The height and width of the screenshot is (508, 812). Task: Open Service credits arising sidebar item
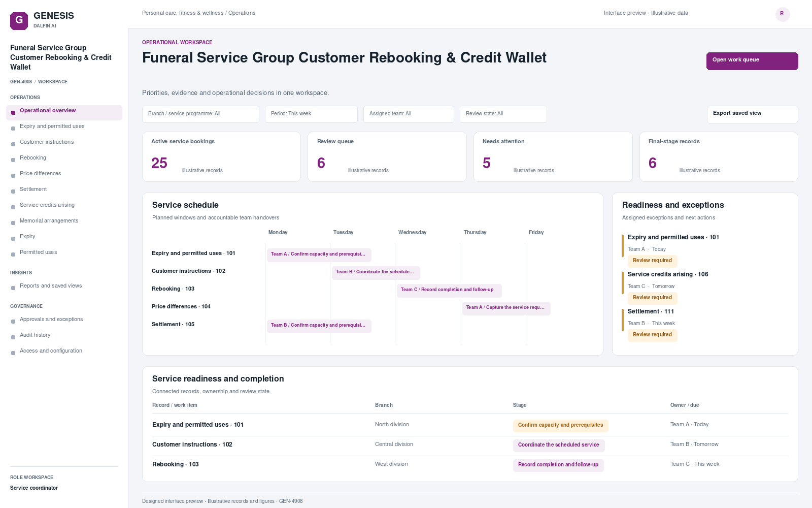64,205
